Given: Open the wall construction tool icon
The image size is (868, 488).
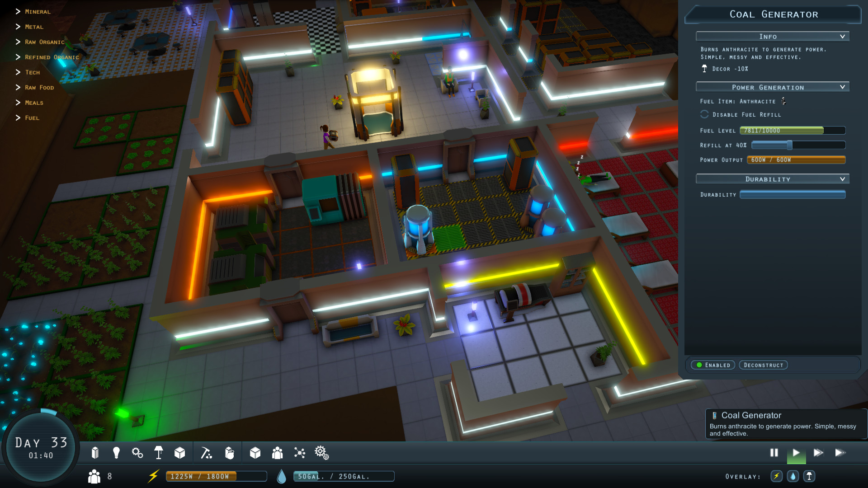Looking at the screenshot, I should click(x=95, y=453).
